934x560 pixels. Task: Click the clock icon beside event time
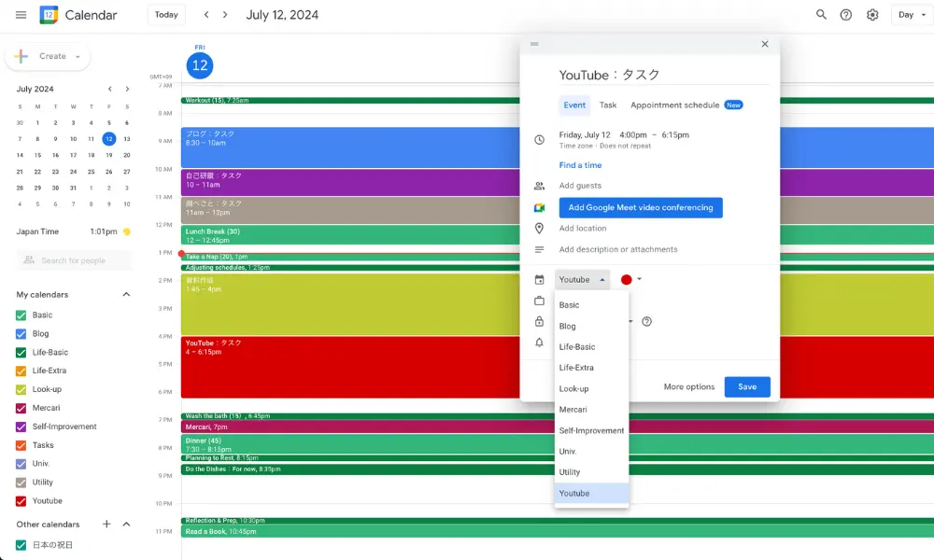539,140
